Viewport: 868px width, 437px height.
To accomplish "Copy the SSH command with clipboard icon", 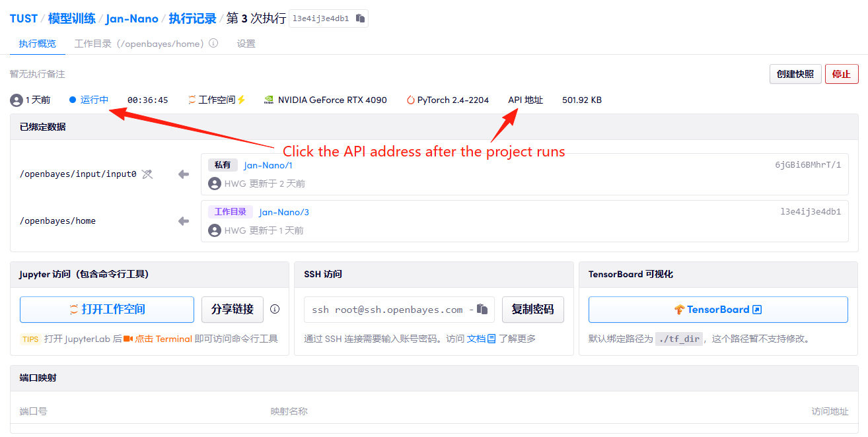I will click(483, 309).
